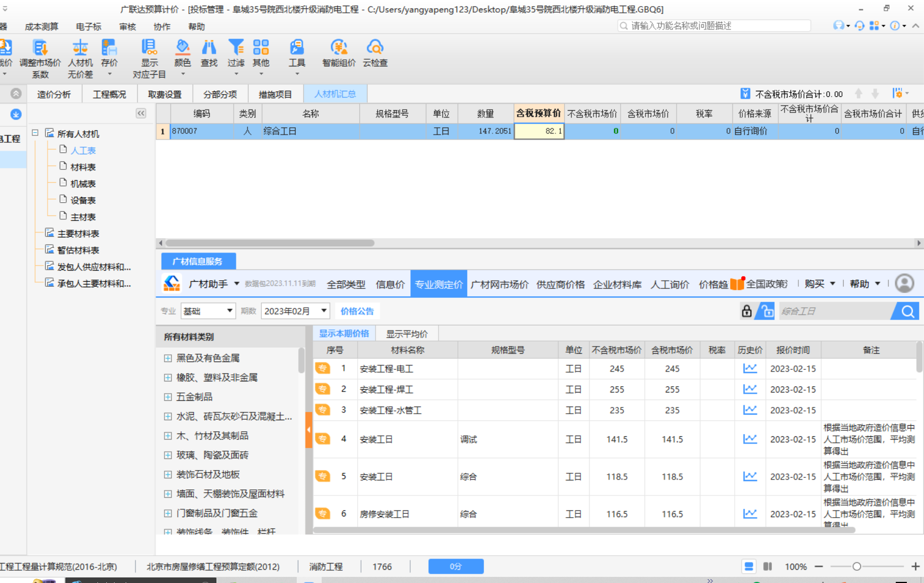Click the horizontal scrollbar under the labor table
Viewport: 924px width, 583px height.
270,243
